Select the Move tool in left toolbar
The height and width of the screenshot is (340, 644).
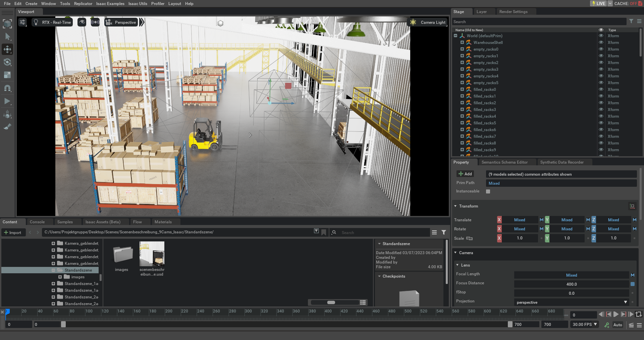[x=7, y=49]
